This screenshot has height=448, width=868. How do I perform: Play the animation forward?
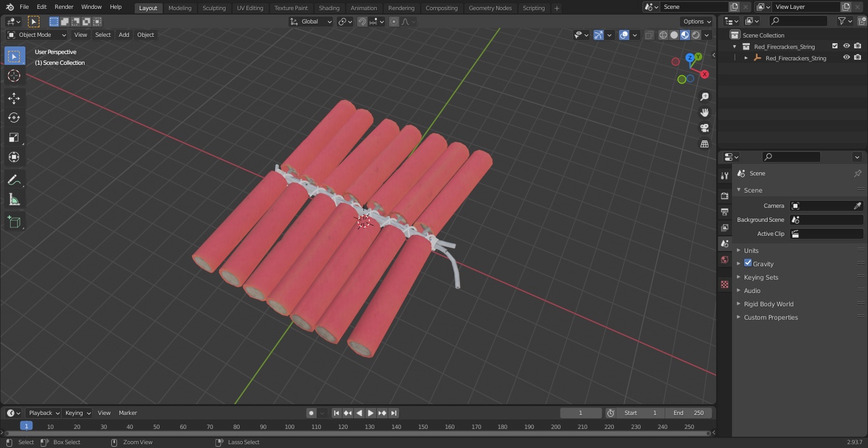(x=370, y=413)
